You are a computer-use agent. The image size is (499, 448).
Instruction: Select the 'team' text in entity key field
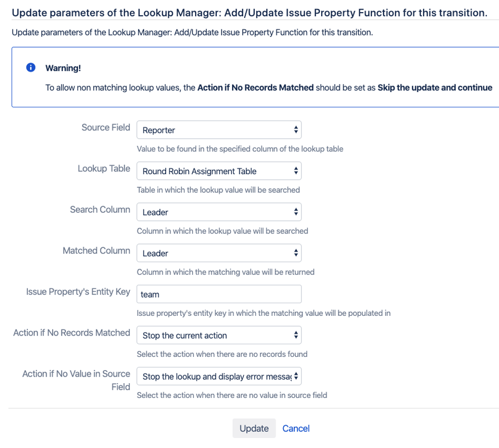point(150,294)
